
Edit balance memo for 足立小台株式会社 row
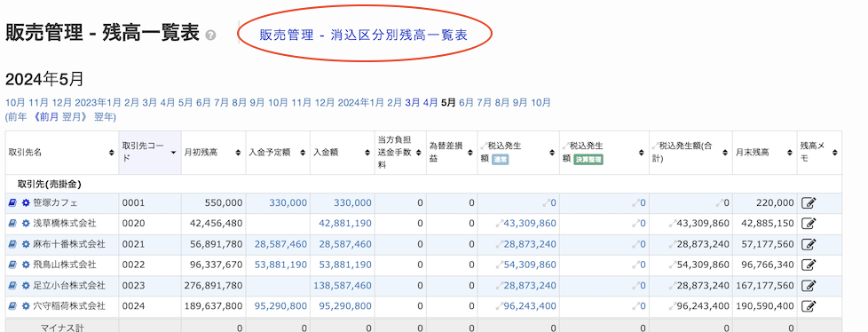(x=809, y=286)
